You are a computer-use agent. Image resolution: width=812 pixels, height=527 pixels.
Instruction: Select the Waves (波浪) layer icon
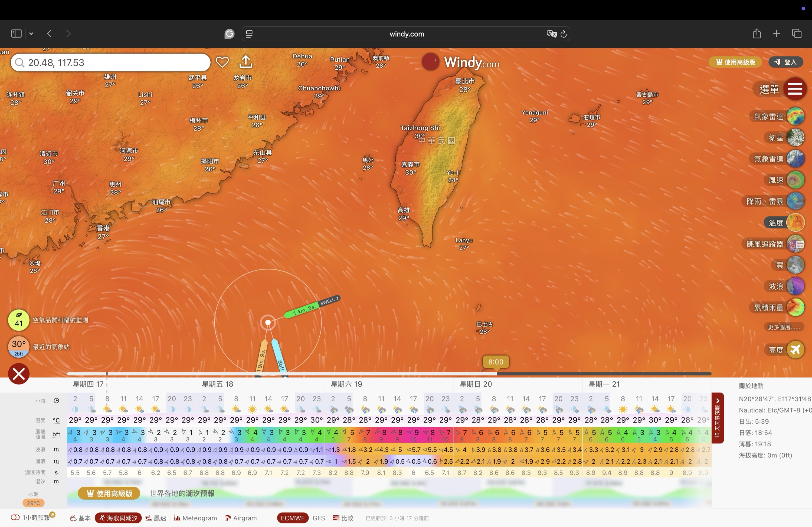pyautogui.click(x=795, y=286)
